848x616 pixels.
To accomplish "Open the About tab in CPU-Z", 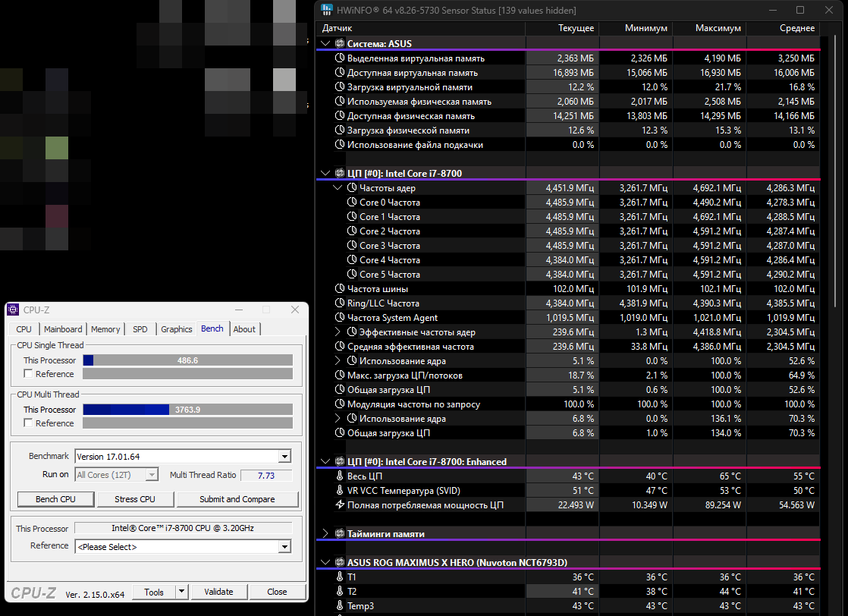I will pos(244,328).
